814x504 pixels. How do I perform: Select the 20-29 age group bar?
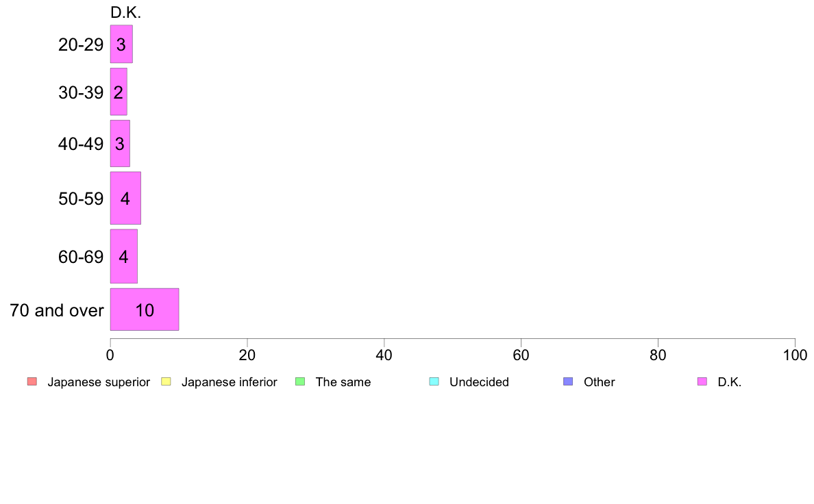pyautogui.click(x=121, y=44)
